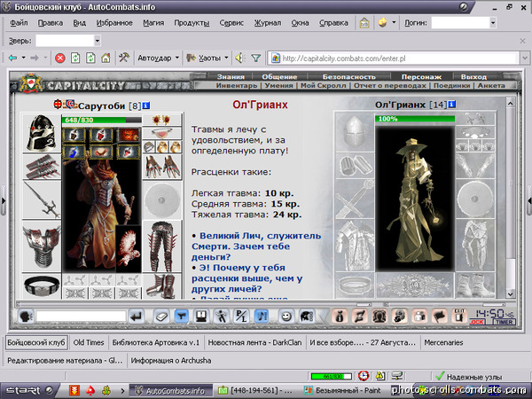Click the eraser clear chat icon

point(162,317)
